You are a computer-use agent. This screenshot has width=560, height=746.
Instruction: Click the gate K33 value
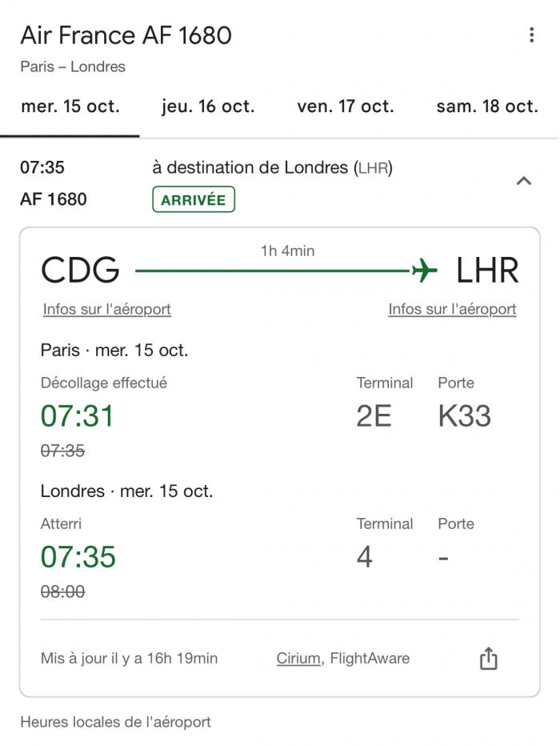click(x=464, y=416)
